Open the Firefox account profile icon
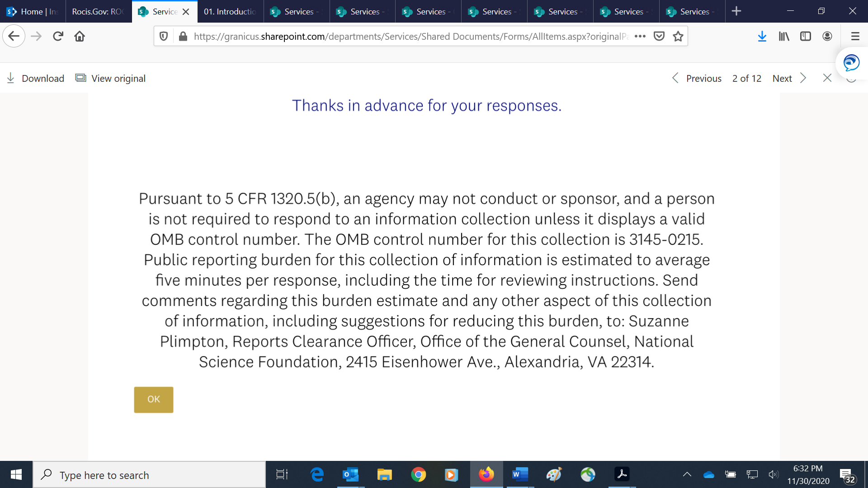868x488 pixels. (827, 36)
